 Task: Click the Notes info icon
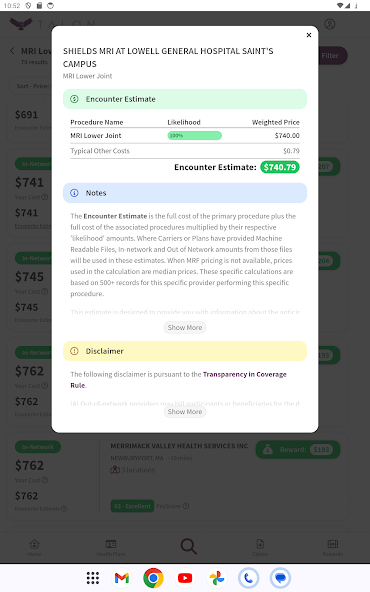tap(74, 193)
